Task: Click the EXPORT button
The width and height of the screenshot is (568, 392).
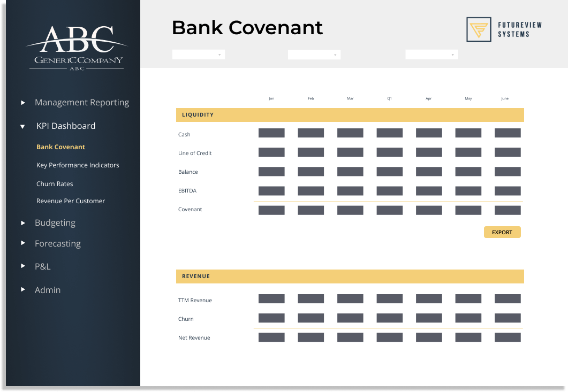Action: coord(502,232)
